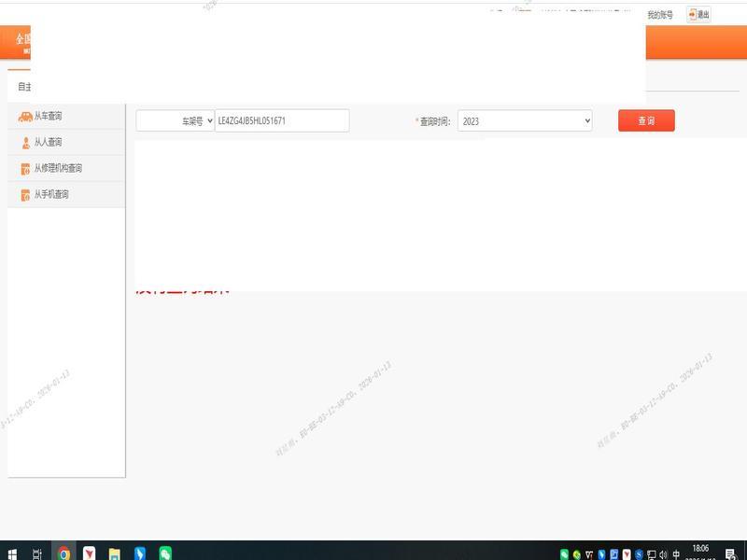Image resolution: width=747 pixels, height=560 pixels.
Task: Click the car icon beside 从车查询
Action: [25, 116]
